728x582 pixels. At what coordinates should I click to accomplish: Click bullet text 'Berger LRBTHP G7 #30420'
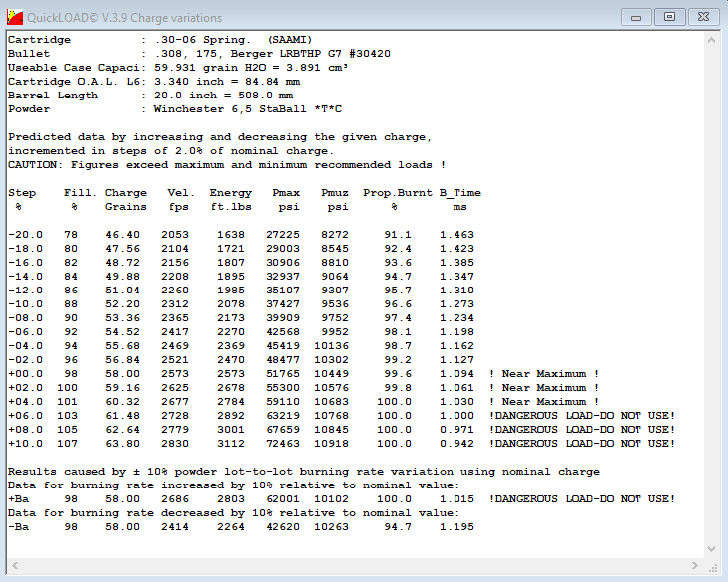[x=310, y=54]
